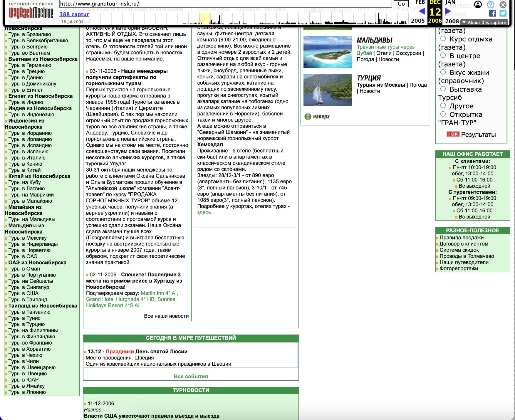The image size is (515, 420).
Task: Open Туры на Мальдивы in sidebar
Action: pyautogui.click(x=32, y=219)
